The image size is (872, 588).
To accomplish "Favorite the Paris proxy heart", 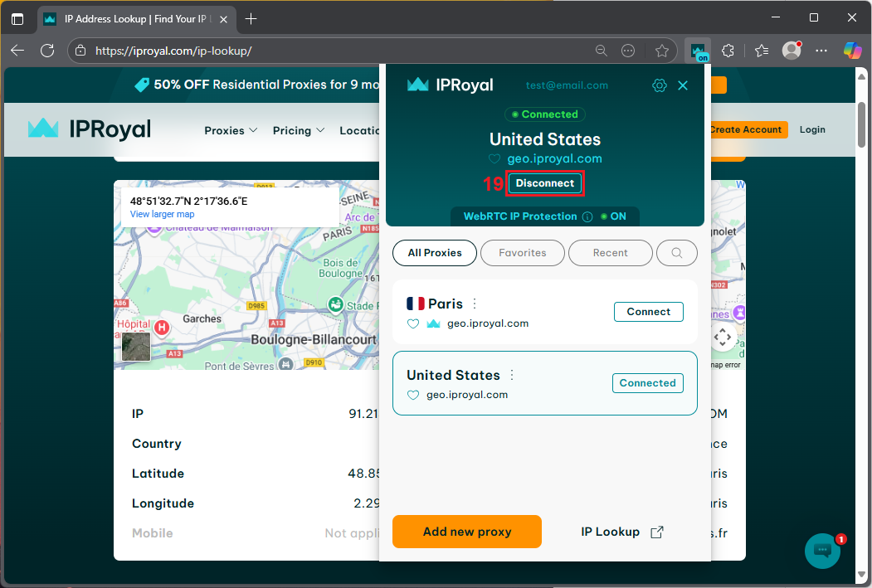I will click(x=412, y=323).
